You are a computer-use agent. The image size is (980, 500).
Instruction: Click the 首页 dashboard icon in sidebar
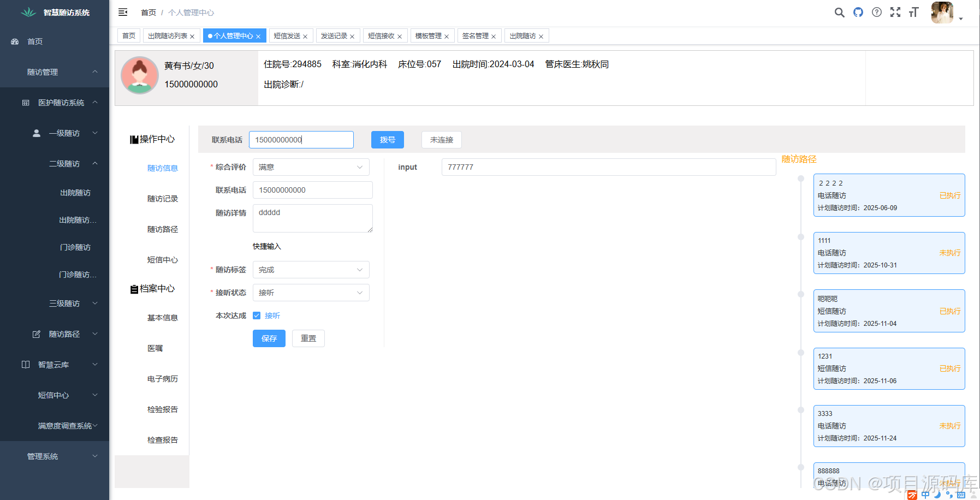[15, 41]
